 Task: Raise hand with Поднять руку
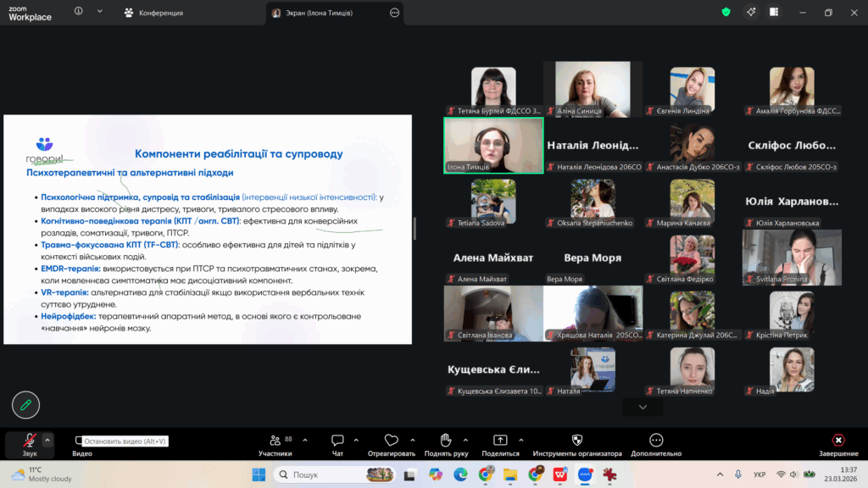point(445,441)
